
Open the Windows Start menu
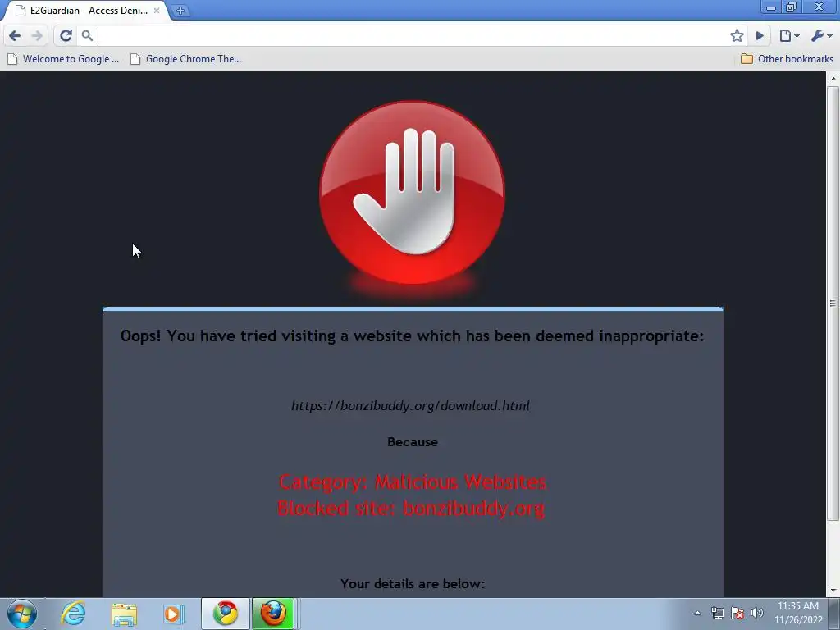(22, 614)
